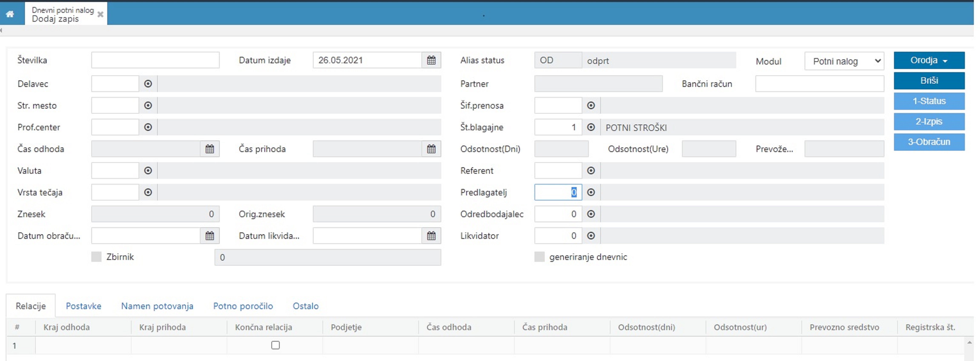This screenshot has width=980, height=361.
Task: Click the 3-Obračun button
Action: pyautogui.click(x=929, y=142)
